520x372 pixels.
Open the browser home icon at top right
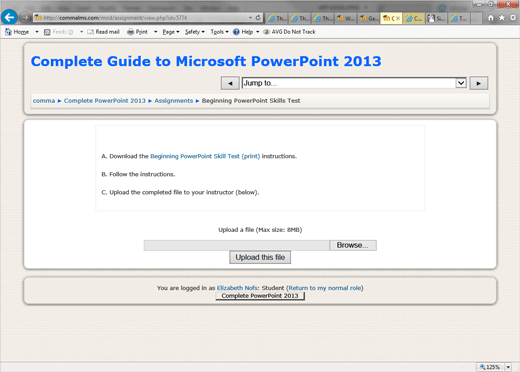[x=491, y=18]
